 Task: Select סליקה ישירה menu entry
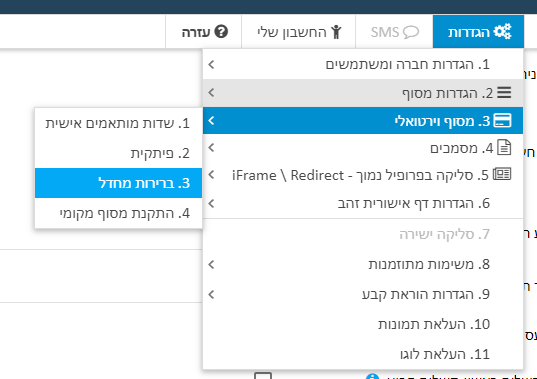coord(363,235)
